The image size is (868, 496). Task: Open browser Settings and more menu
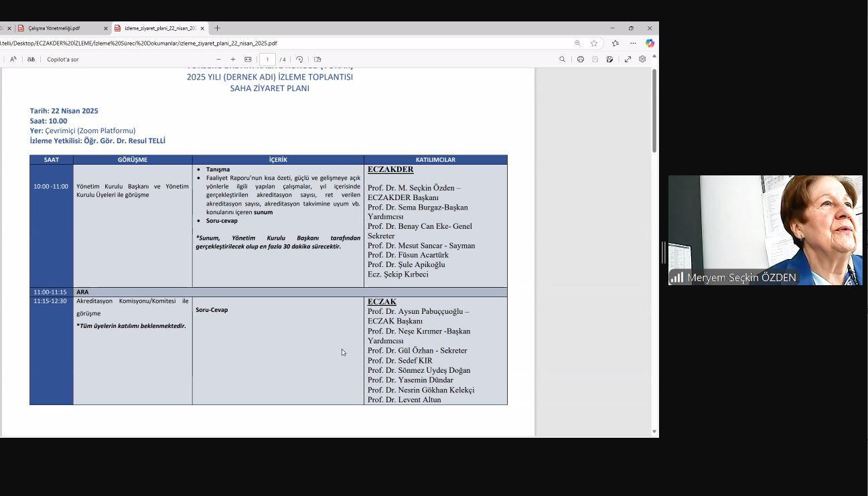[x=633, y=44]
